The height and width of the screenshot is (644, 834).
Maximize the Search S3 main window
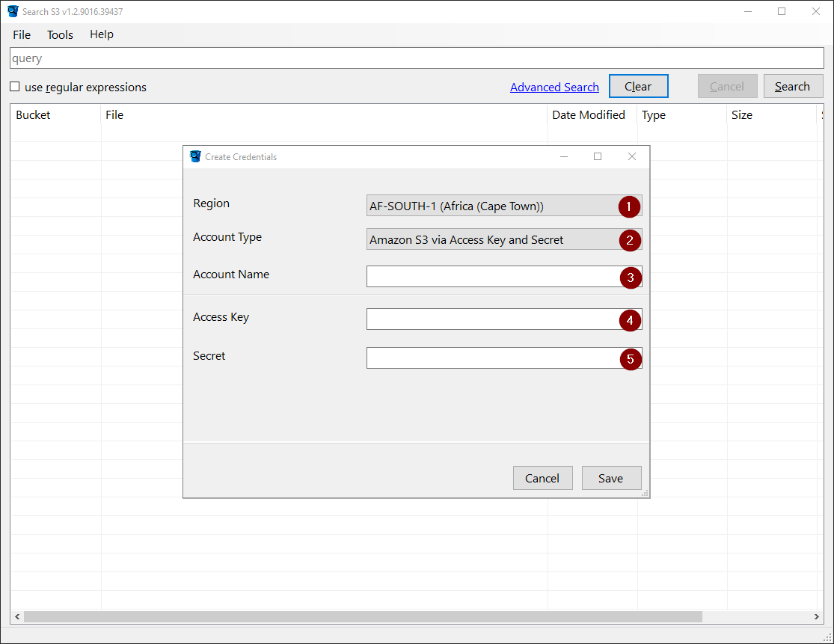[x=782, y=11]
